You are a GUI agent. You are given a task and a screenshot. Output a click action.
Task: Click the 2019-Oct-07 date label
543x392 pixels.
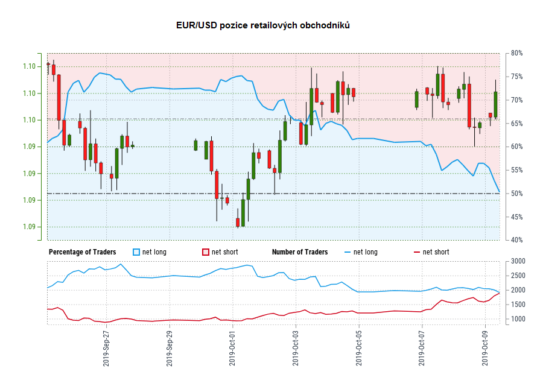pyautogui.click(x=422, y=349)
